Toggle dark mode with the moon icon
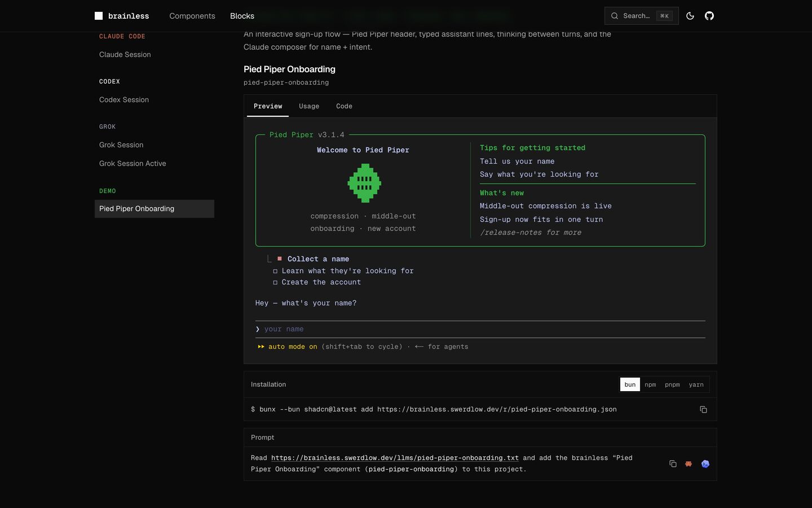 tap(690, 16)
